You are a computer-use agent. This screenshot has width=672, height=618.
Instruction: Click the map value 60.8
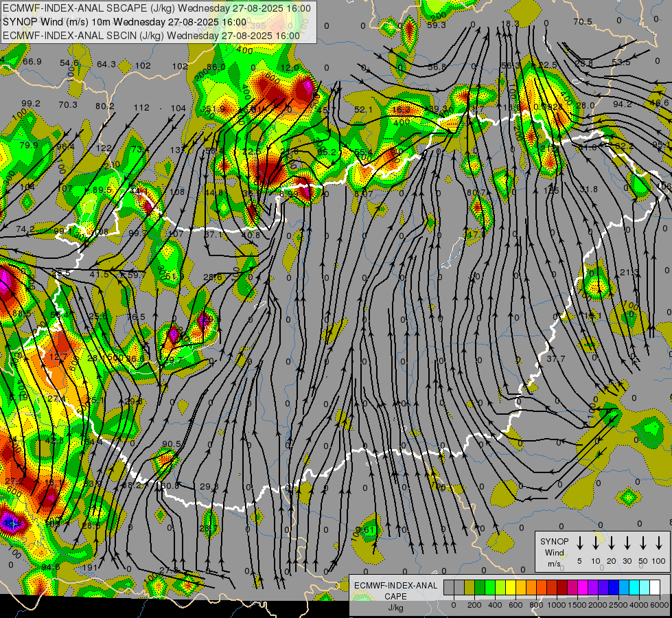tap(170, 486)
